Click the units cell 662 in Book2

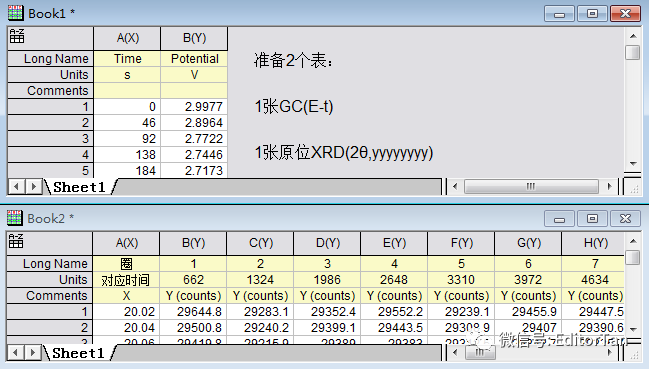click(x=193, y=280)
